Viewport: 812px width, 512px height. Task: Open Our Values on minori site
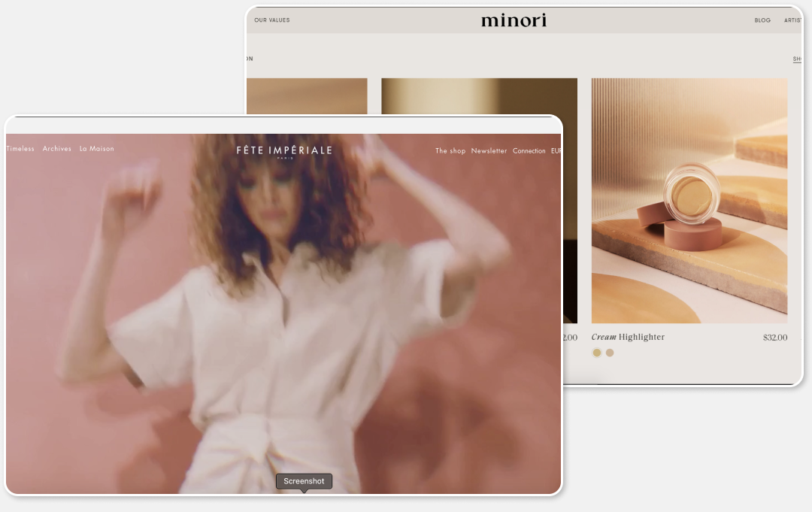coord(272,20)
